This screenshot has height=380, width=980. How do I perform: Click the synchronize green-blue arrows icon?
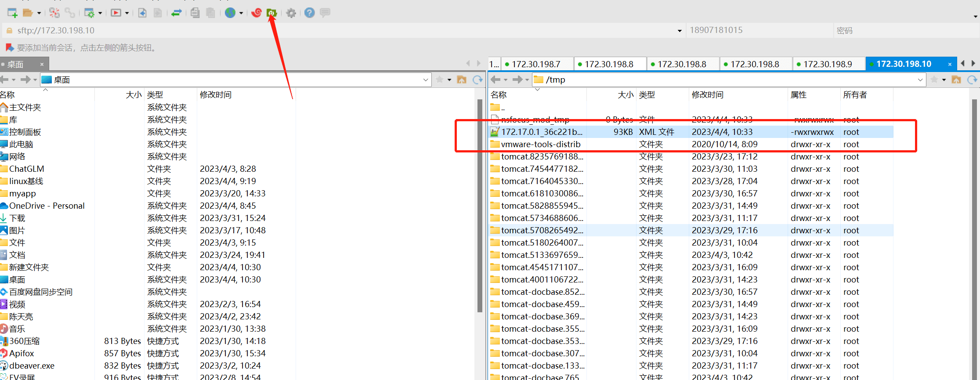click(x=177, y=13)
